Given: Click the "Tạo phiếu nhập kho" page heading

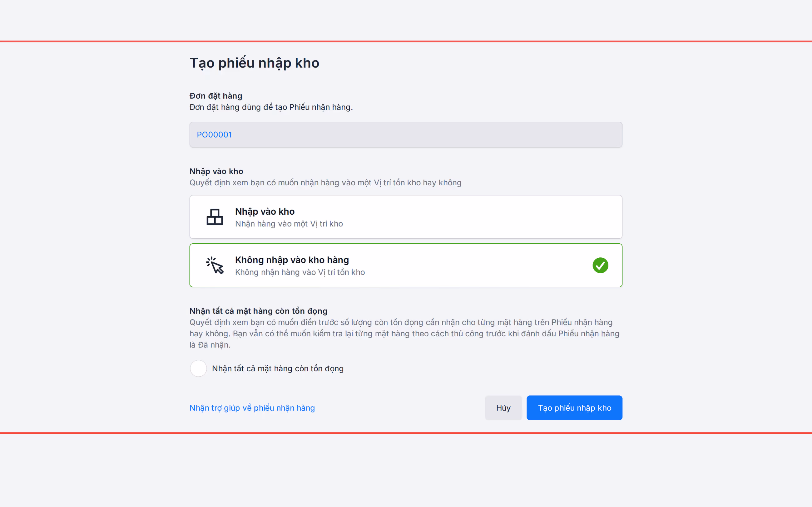Looking at the screenshot, I should tap(254, 63).
